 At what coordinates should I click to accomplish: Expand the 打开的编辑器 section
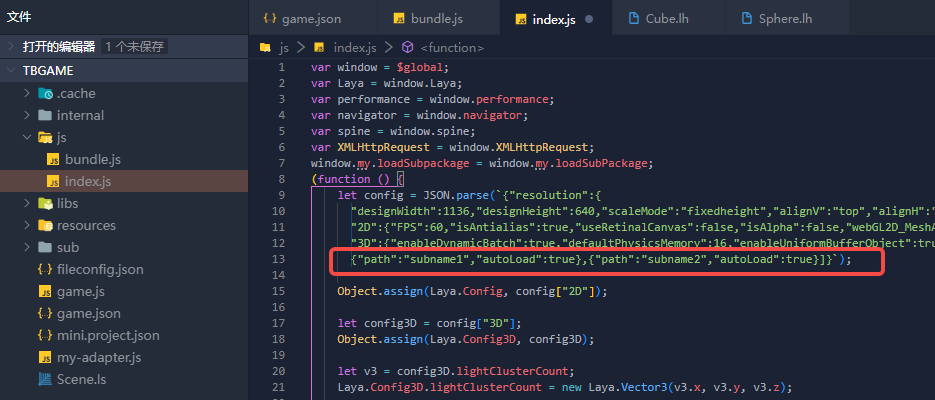tap(12, 46)
